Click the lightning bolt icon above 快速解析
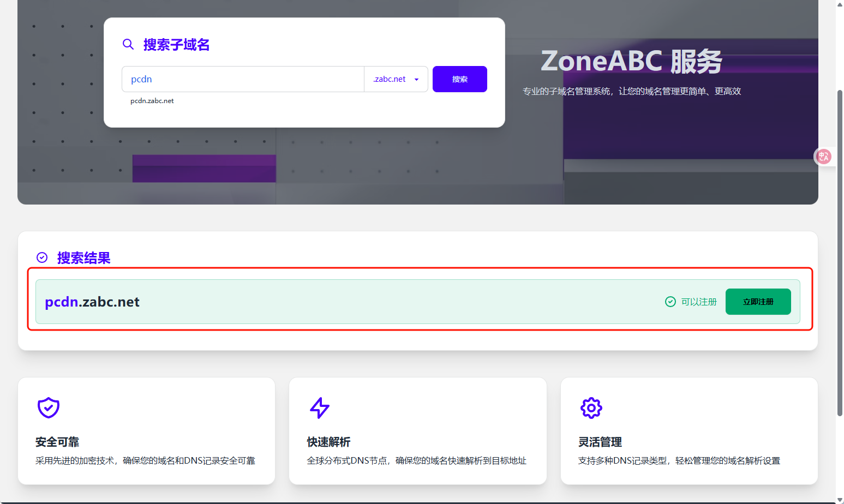The width and height of the screenshot is (844, 504). [320, 407]
